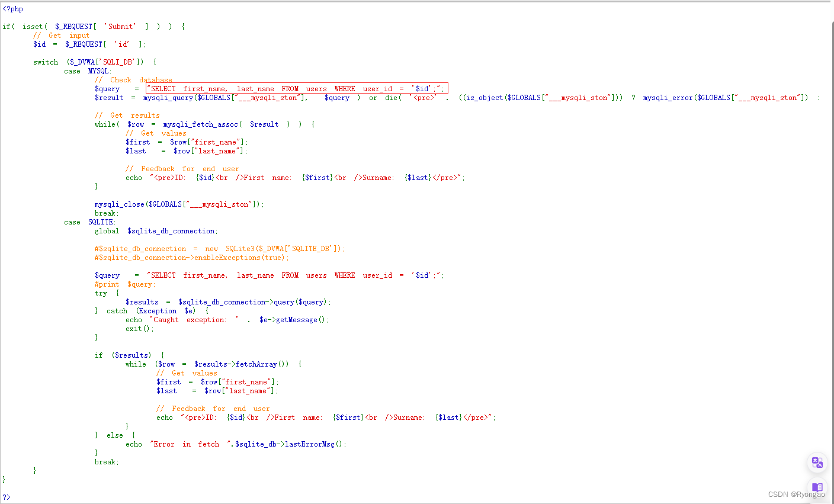The width and height of the screenshot is (834, 504).
Task: Click the "echo 'Caught exception: '" line
Action: tap(227, 320)
